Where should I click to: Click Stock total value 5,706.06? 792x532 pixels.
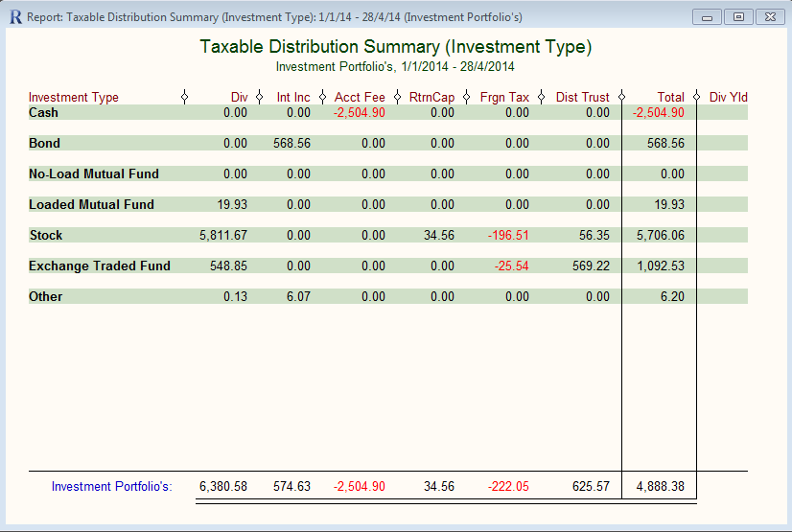pyautogui.click(x=661, y=235)
